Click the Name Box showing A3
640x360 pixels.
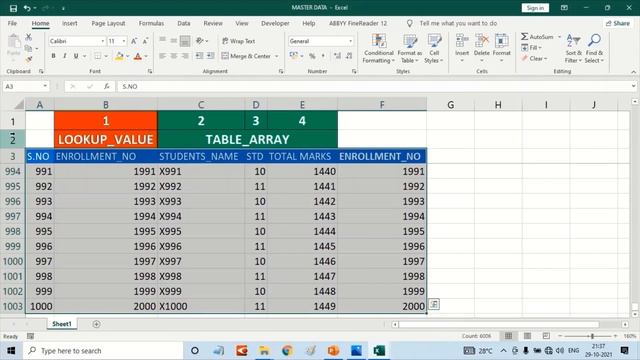(x=25, y=86)
